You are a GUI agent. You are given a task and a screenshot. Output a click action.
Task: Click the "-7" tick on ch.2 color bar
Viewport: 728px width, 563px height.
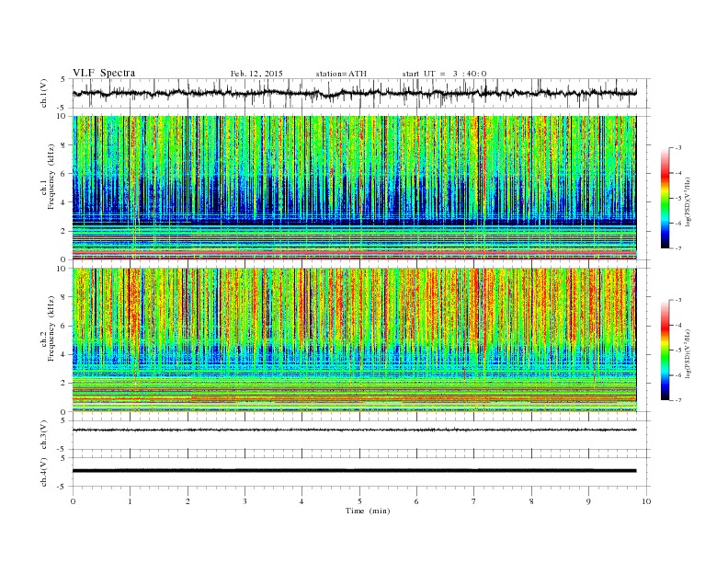pos(677,400)
